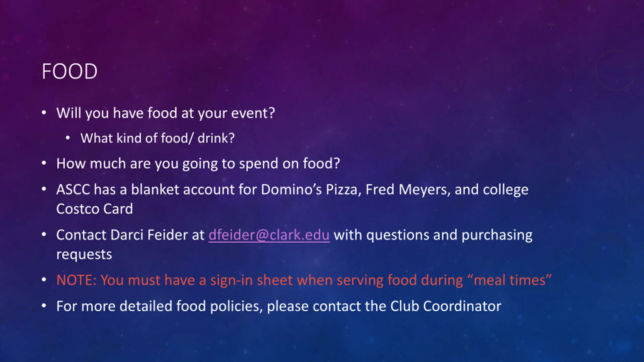Image resolution: width=644 pixels, height=362 pixels.
Task: Click the bullet dot before 'Will you have'
Action: [x=44, y=113]
